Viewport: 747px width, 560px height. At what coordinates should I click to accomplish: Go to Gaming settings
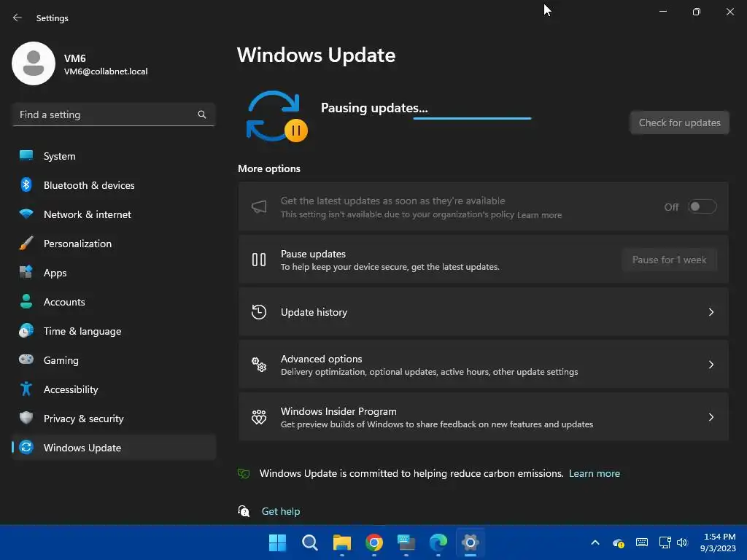tap(114, 360)
